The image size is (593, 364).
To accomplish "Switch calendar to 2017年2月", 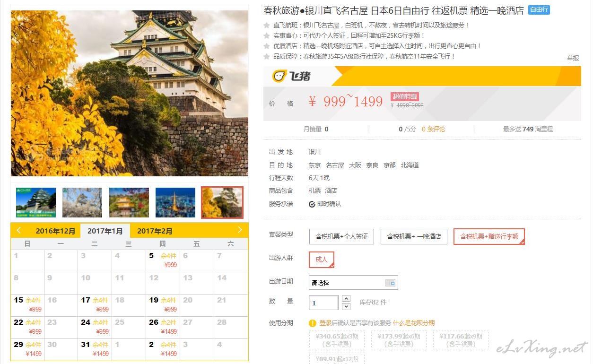I will click(155, 231).
